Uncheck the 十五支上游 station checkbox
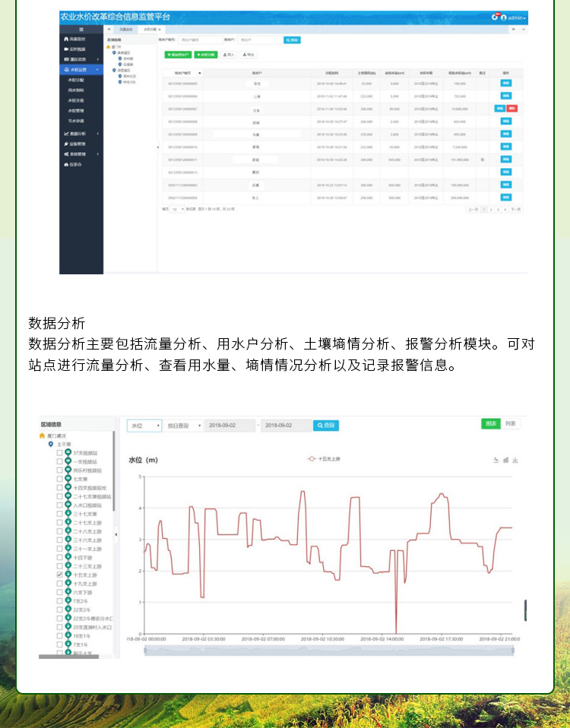 tap(60, 575)
